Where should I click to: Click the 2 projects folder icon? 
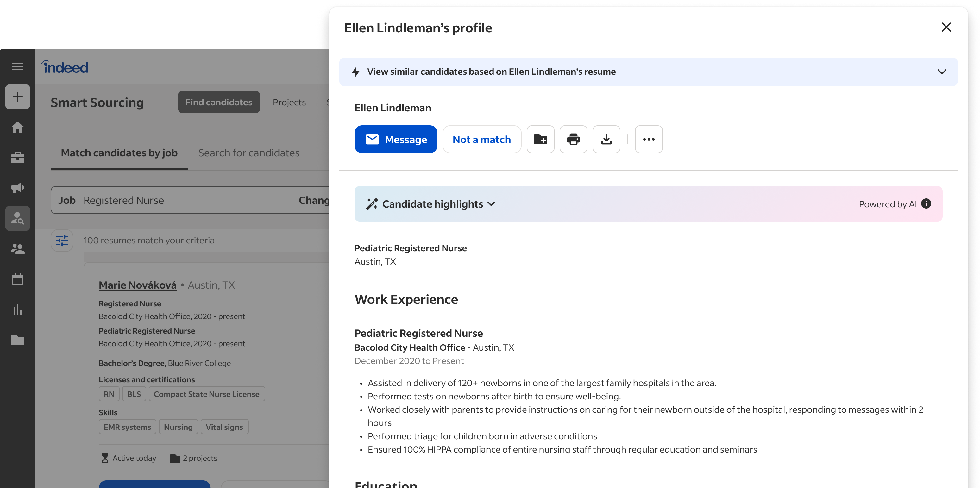(x=175, y=459)
